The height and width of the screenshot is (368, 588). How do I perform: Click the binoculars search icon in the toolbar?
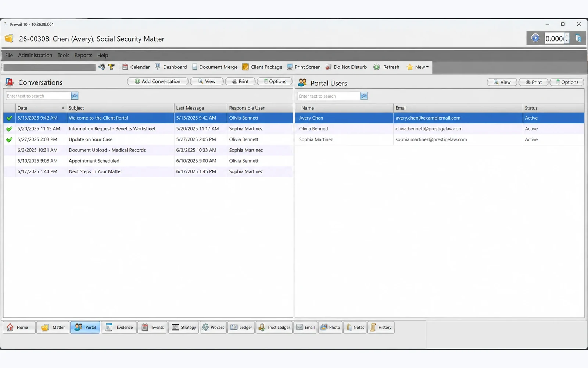click(x=102, y=67)
